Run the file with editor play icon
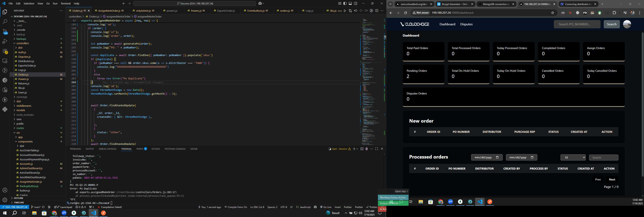Viewport: 644px width, 217px height. (345, 11)
